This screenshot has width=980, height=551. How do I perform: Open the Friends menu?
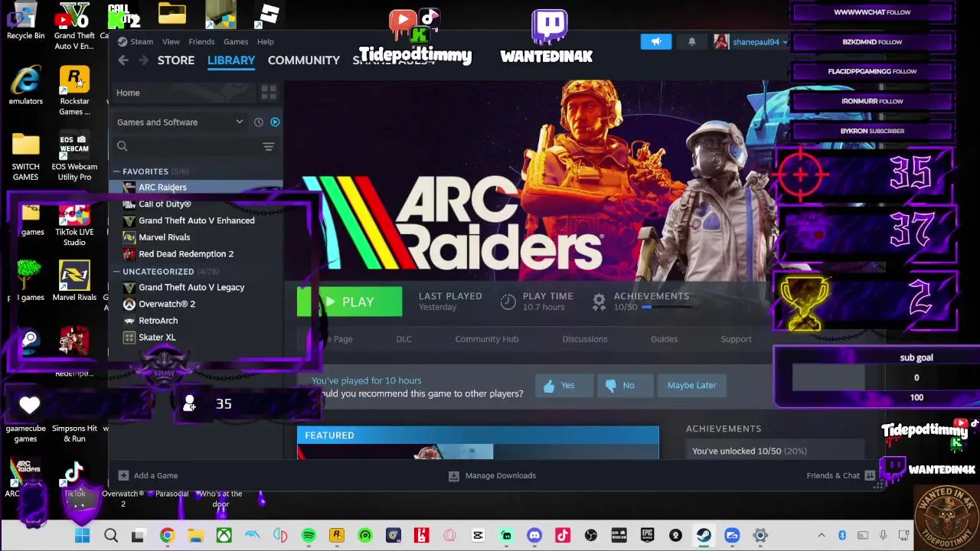[201, 41]
